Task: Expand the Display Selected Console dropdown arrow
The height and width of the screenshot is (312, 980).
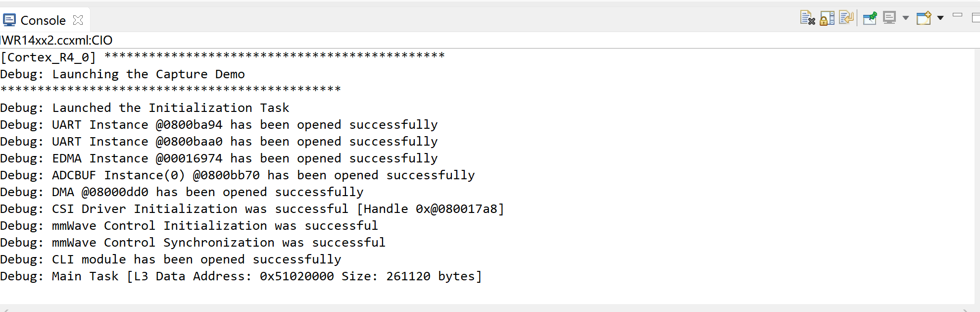Action: click(906, 18)
